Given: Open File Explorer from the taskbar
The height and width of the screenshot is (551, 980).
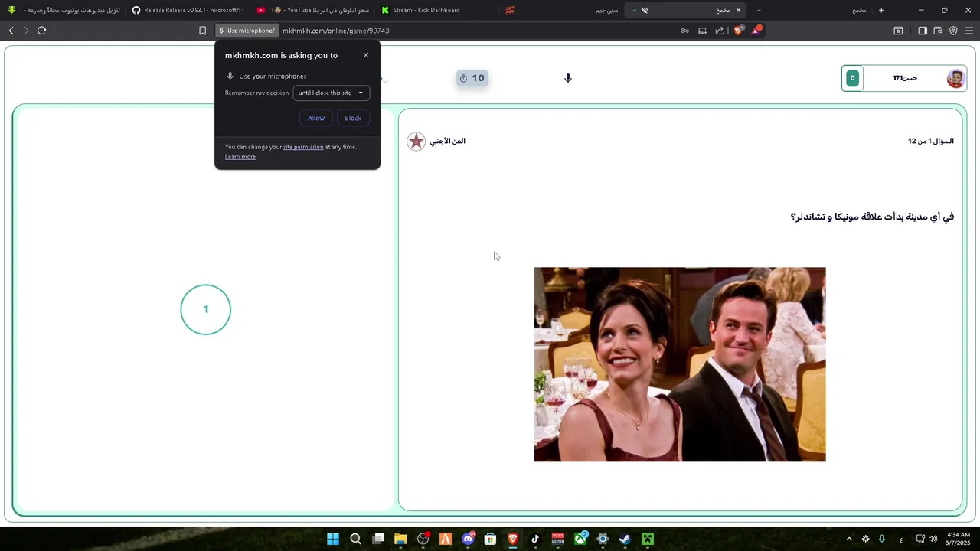Looking at the screenshot, I should tap(400, 539).
